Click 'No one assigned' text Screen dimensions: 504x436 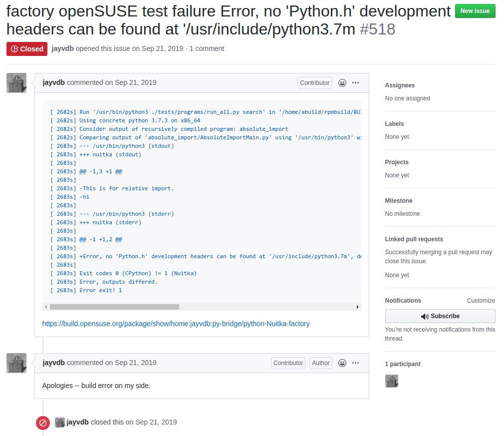(x=407, y=98)
